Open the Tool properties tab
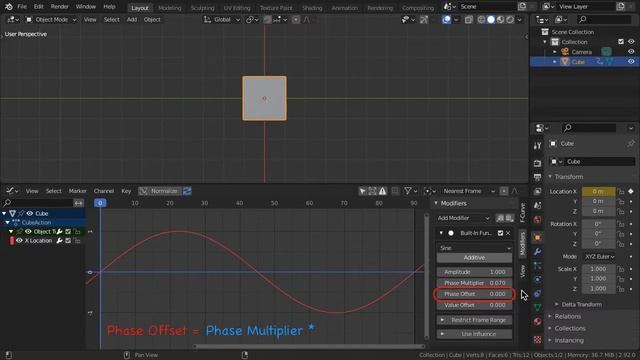Image resolution: width=640 pixels, height=360 pixels. coord(538,146)
